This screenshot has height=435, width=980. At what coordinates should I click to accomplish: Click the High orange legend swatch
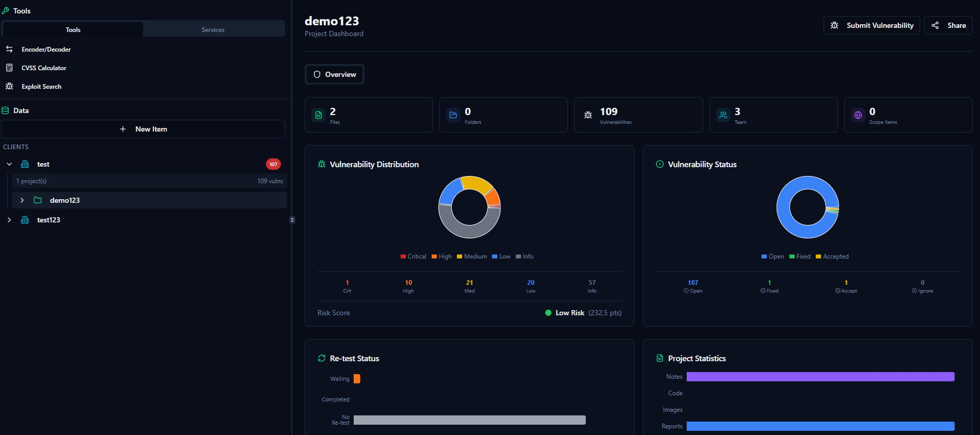434,256
